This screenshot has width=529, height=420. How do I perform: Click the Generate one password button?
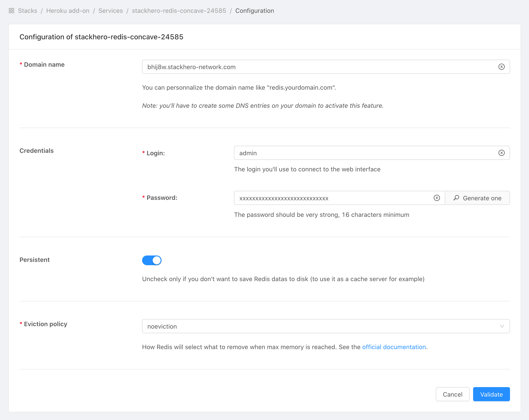[478, 198]
